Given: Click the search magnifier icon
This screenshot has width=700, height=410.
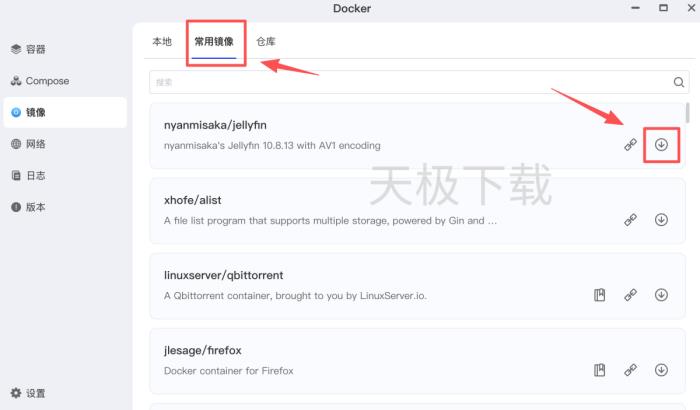Looking at the screenshot, I should 679,82.
